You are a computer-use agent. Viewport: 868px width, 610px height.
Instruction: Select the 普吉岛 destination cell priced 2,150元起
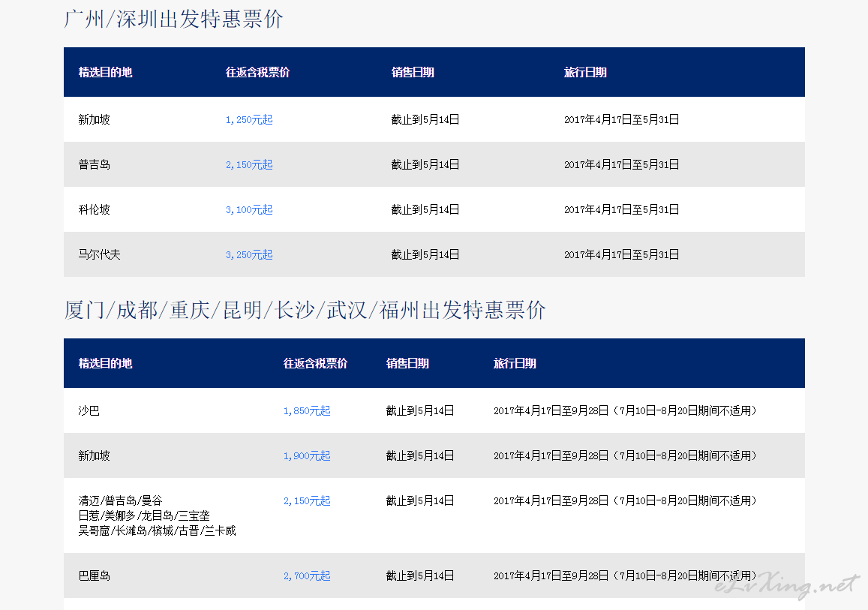(94, 164)
